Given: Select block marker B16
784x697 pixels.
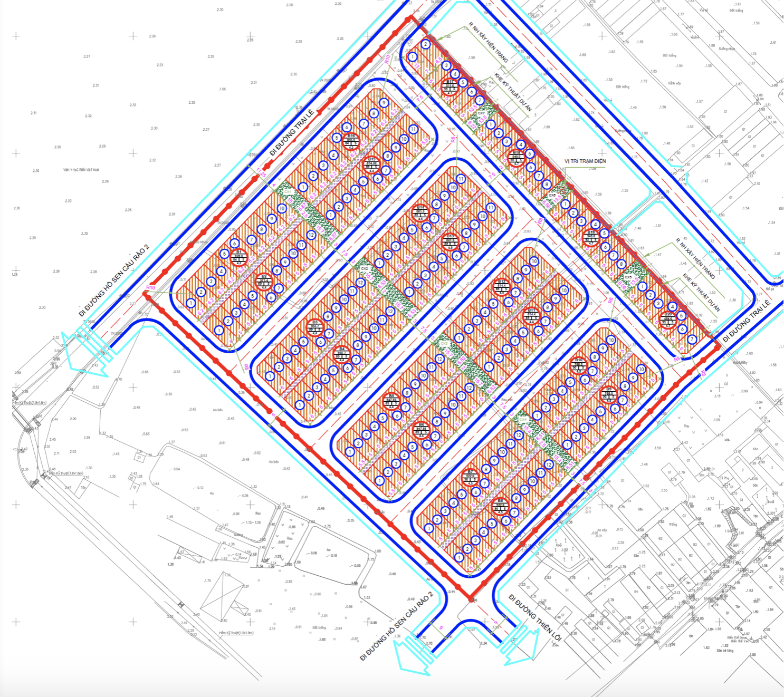Looking at the screenshot, I should click(x=351, y=141).
